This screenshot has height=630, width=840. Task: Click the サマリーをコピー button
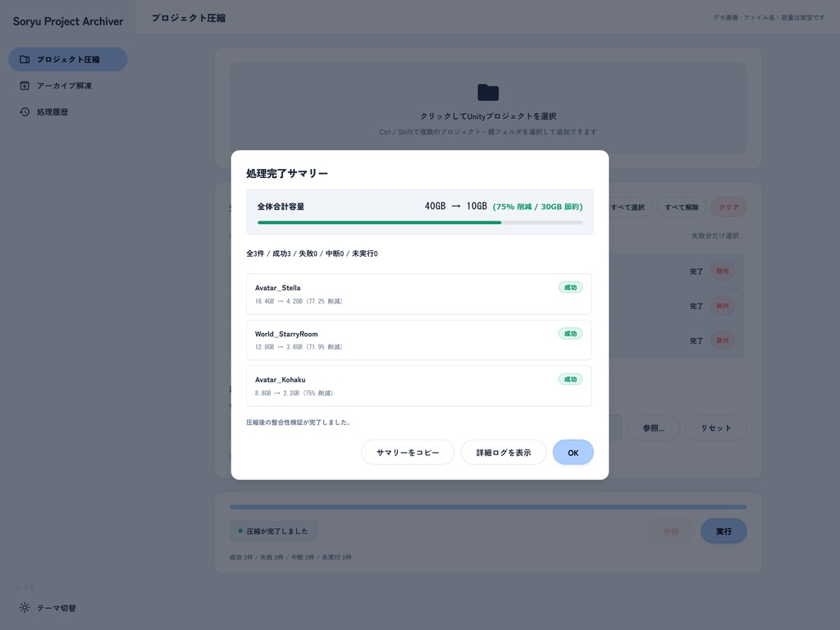coord(408,453)
